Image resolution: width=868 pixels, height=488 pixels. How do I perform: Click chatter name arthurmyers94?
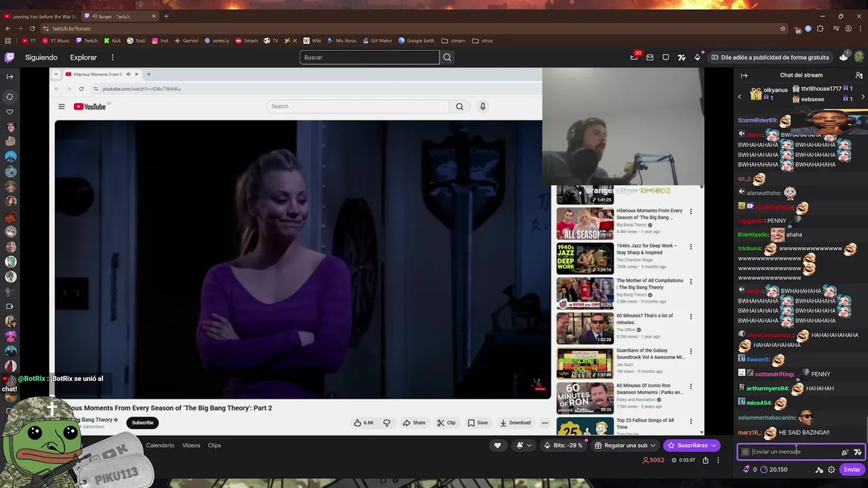(x=767, y=388)
